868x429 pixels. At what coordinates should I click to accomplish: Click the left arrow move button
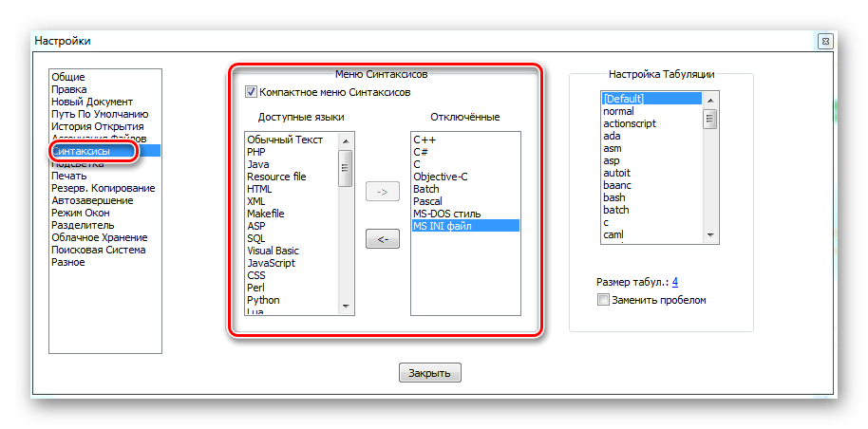(382, 239)
